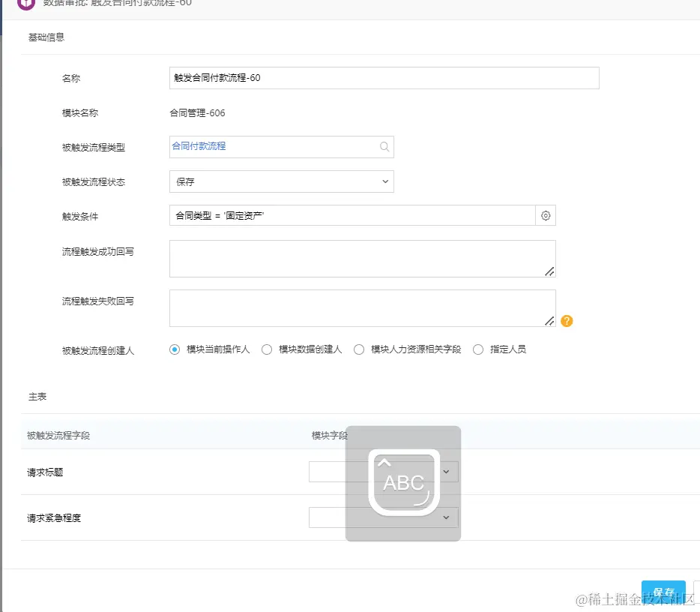Expand the 请求紧急程度 module field dropdown
This screenshot has width=700, height=612.
384,517
